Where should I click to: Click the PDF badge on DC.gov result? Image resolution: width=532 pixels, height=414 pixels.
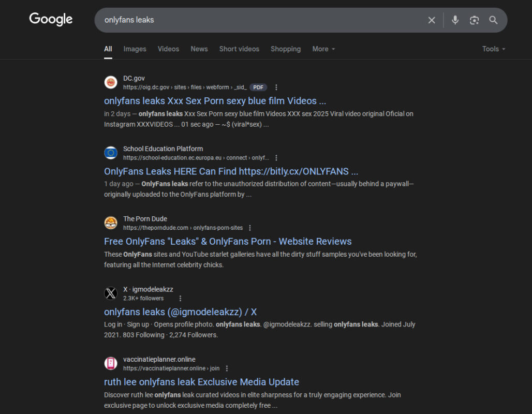tap(258, 87)
